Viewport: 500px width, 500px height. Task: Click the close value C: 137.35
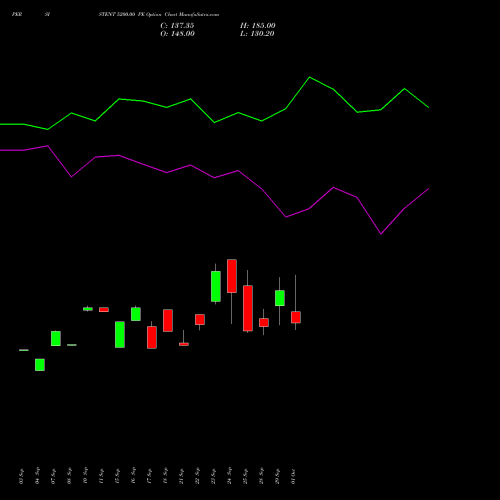[x=177, y=26]
